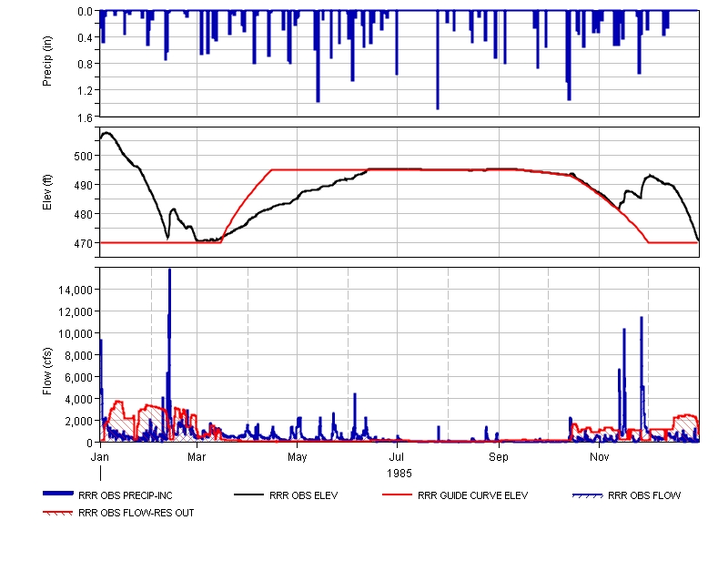
Task: Click the red hatched FLOW-RES OUT legend swatch
Action: tap(58, 513)
